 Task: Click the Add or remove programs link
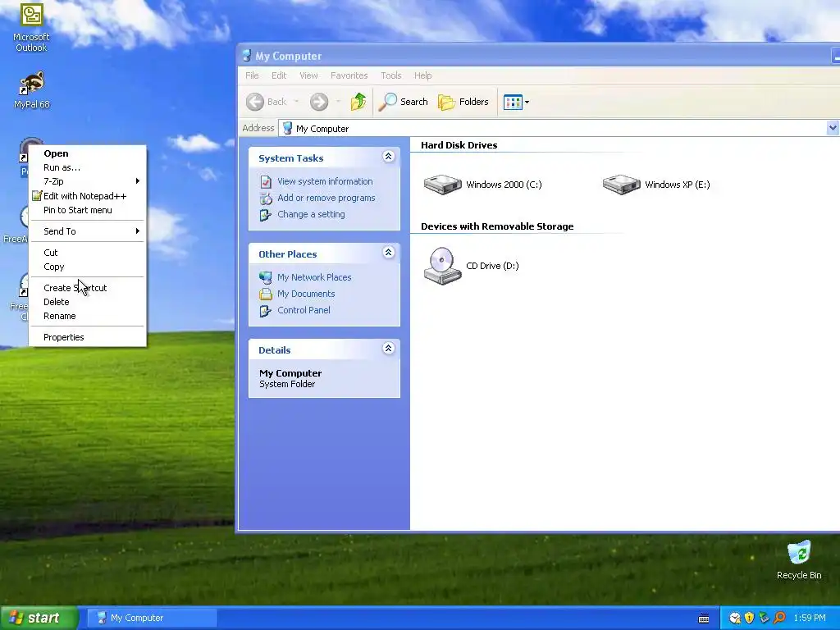pyautogui.click(x=326, y=199)
